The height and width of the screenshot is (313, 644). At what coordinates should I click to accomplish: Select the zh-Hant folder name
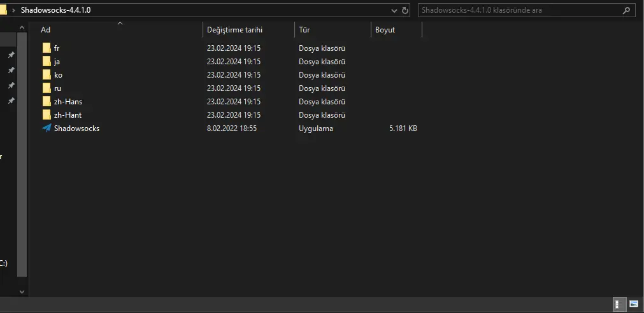click(68, 115)
